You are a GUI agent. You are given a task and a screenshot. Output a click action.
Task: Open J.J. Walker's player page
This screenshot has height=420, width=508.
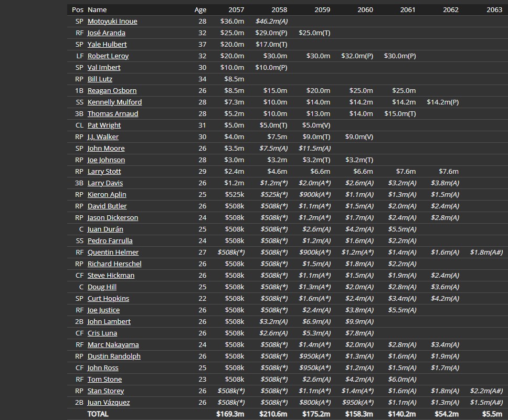point(103,137)
